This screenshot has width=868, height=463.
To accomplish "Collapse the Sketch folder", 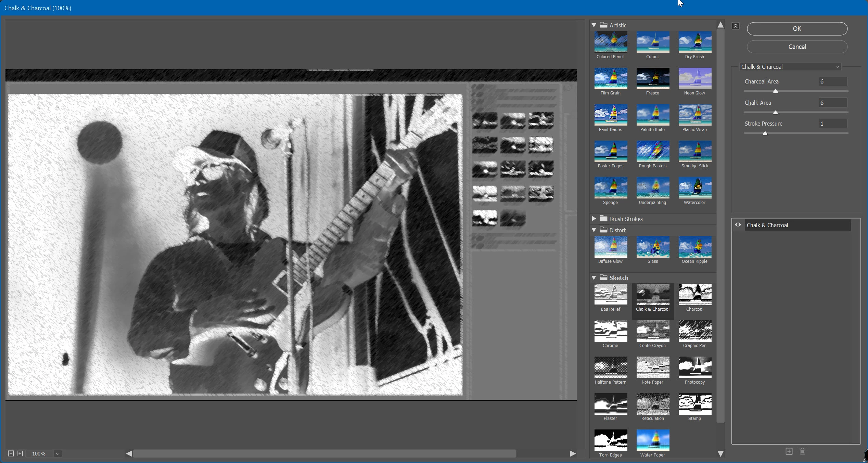I will [594, 278].
